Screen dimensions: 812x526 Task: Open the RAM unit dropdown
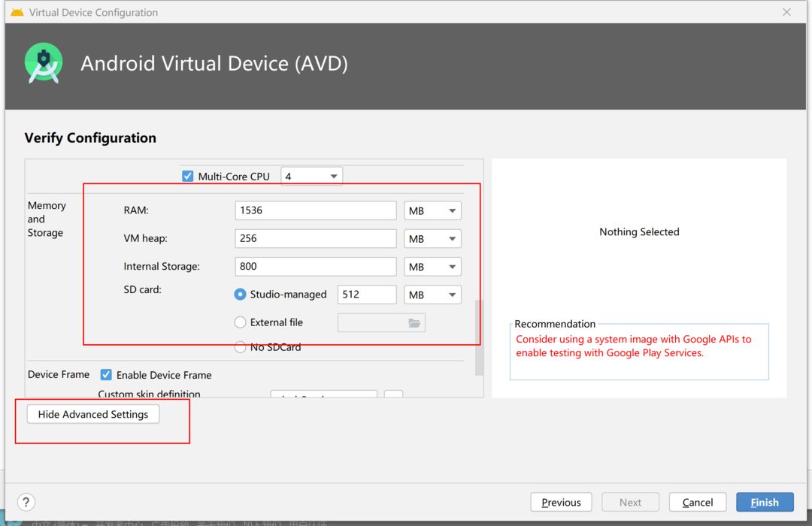[x=432, y=210]
